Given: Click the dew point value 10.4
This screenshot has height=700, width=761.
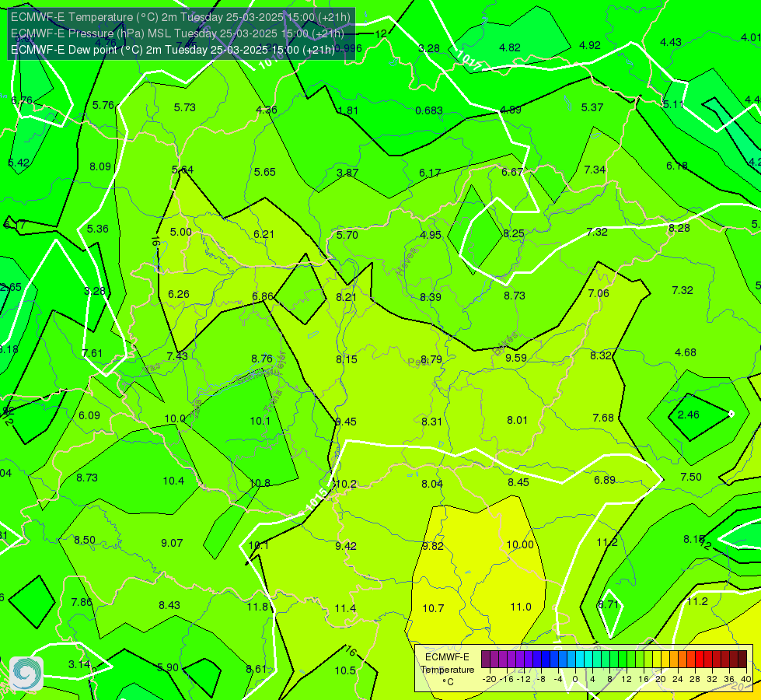Looking at the screenshot, I should (x=173, y=481).
